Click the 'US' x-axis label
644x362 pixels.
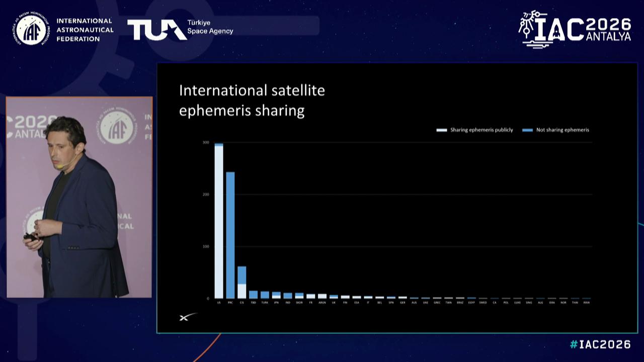[219, 303]
